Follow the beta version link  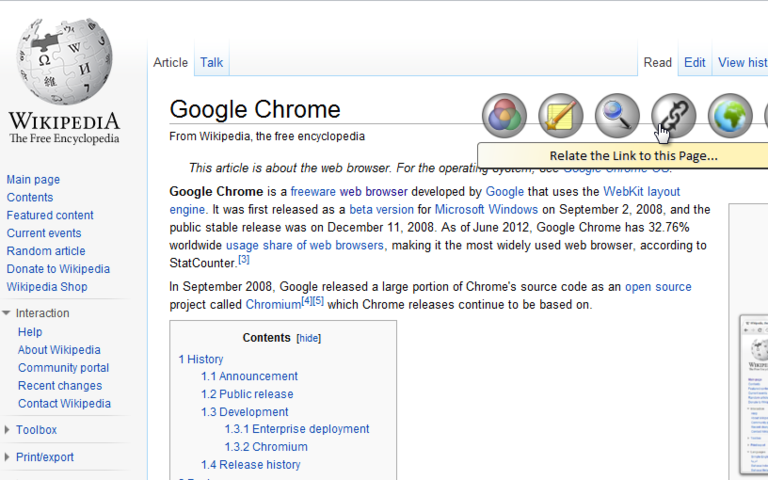(x=381, y=209)
